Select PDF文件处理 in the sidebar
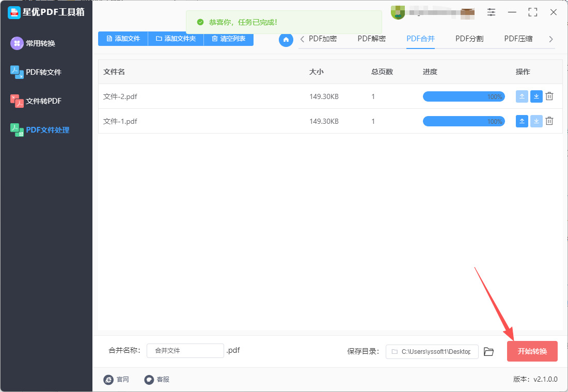568x392 pixels. click(40, 130)
